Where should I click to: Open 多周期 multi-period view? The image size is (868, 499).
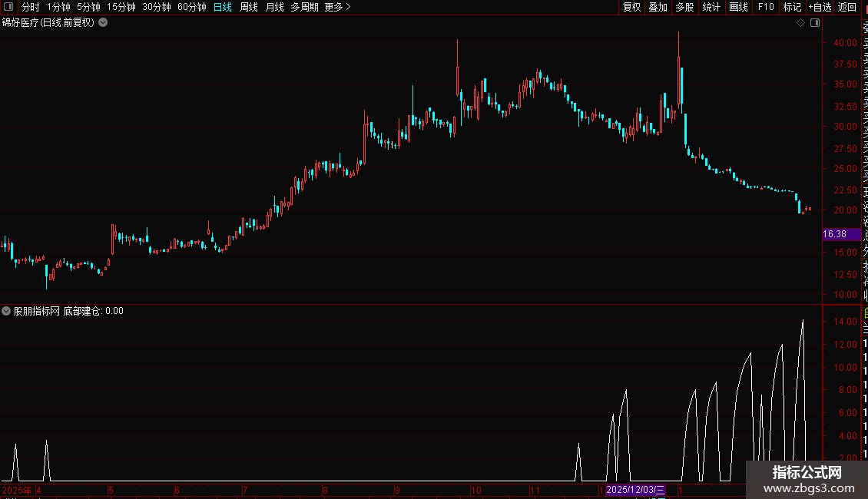(x=304, y=7)
